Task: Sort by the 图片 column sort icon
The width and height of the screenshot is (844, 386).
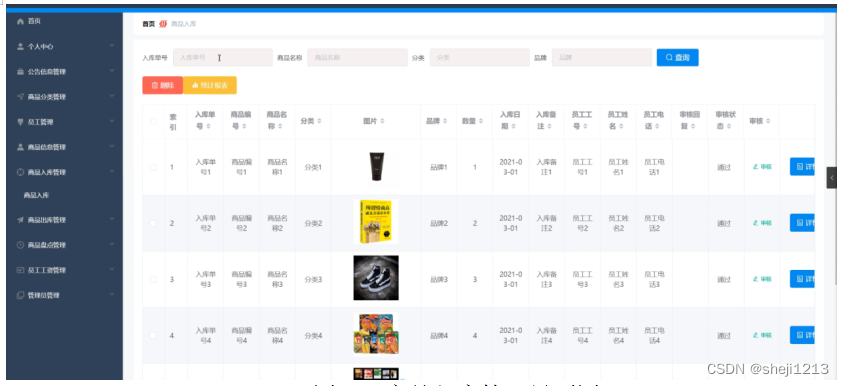Action: 382,122
